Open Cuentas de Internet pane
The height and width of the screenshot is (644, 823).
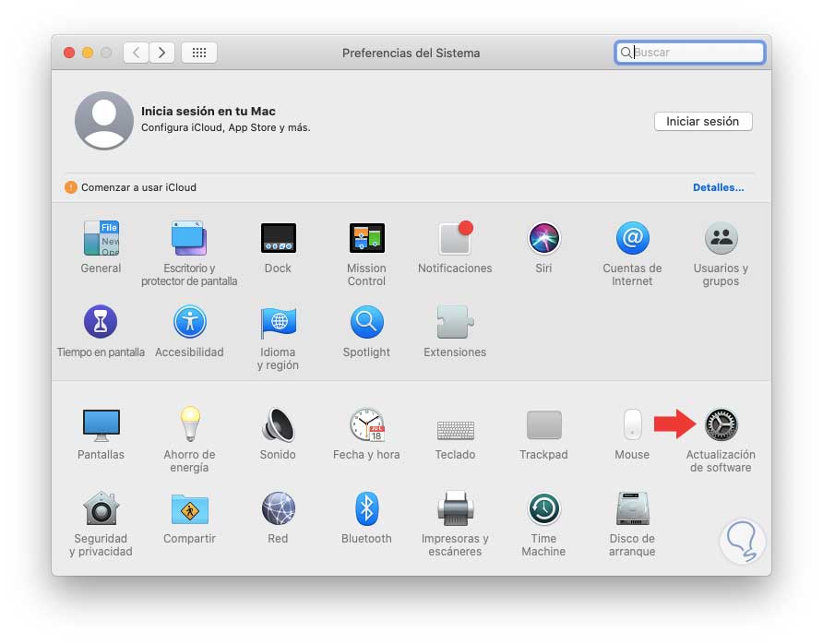(632, 238)
